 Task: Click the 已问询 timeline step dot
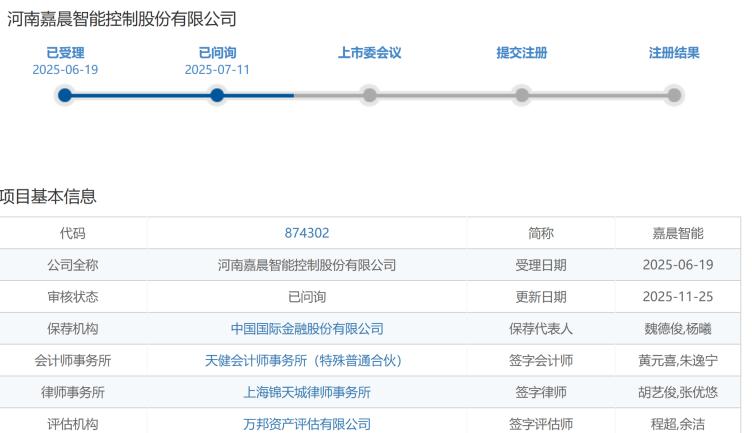tap(217, 95)
